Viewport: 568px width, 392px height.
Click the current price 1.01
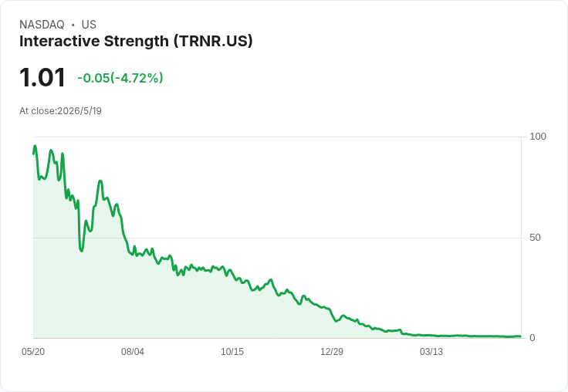click(x=42, y=77)
